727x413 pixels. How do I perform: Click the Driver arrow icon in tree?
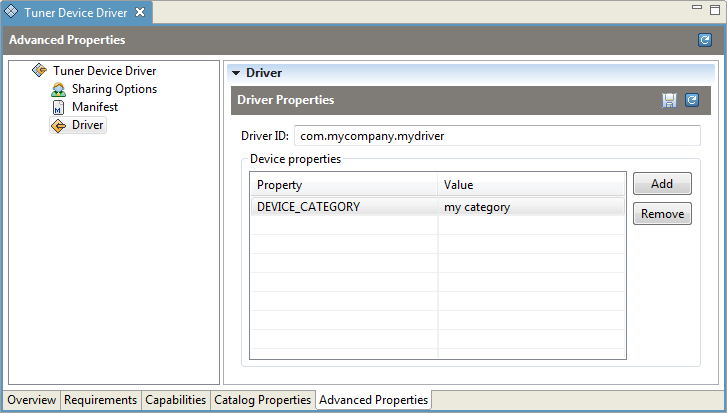(x=58, y=126)
